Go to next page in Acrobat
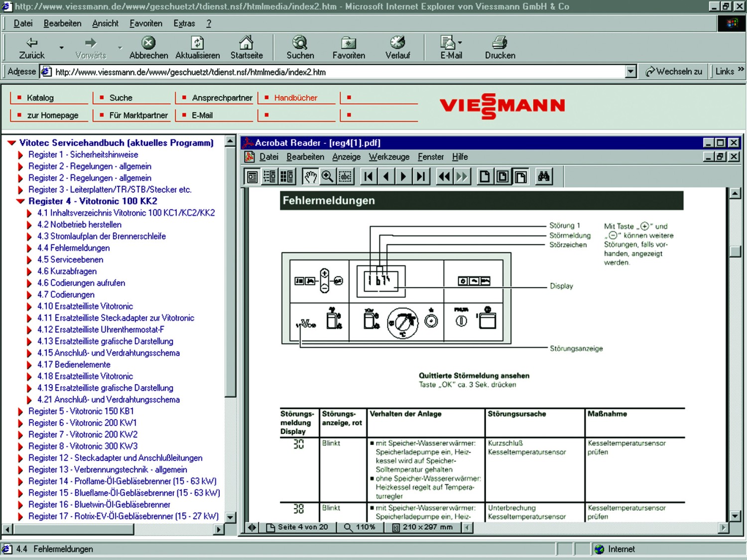This screenshot has height=560, width=747. (x=403, y=177)
